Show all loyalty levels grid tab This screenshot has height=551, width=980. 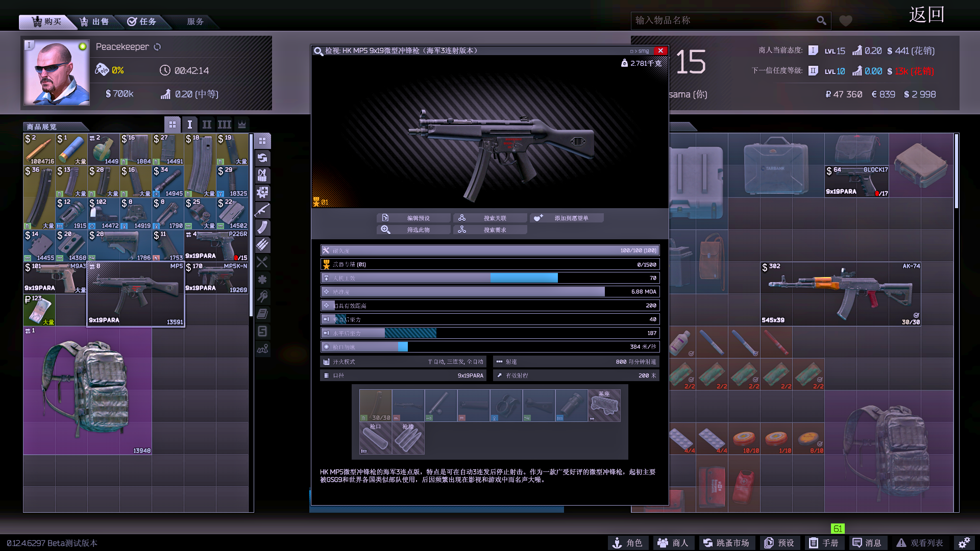(173, 124)
